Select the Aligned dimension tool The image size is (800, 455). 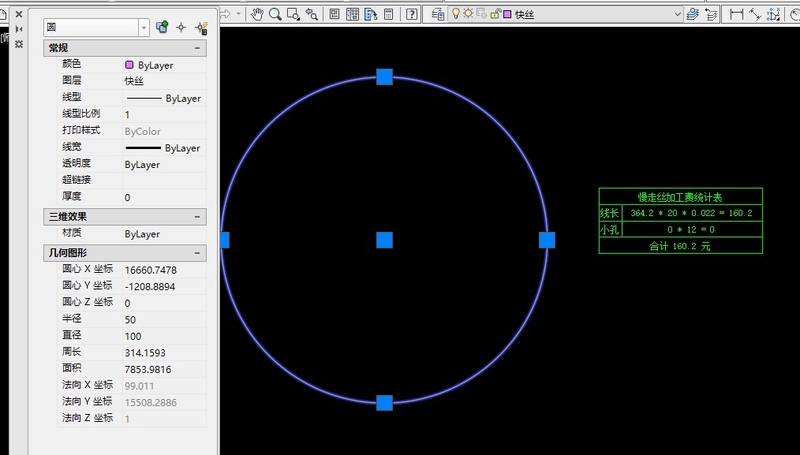point(755,14)
